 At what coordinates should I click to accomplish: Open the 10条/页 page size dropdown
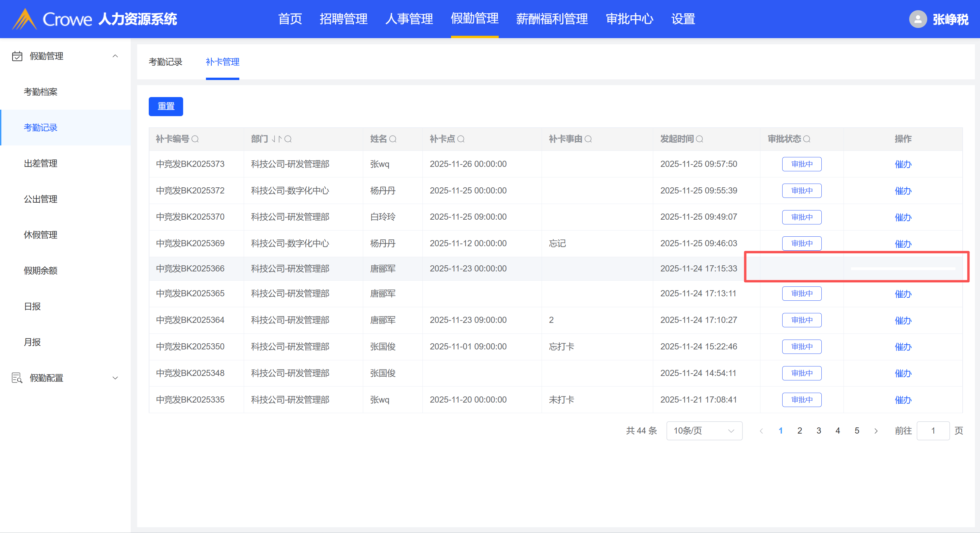click(704, 430)
